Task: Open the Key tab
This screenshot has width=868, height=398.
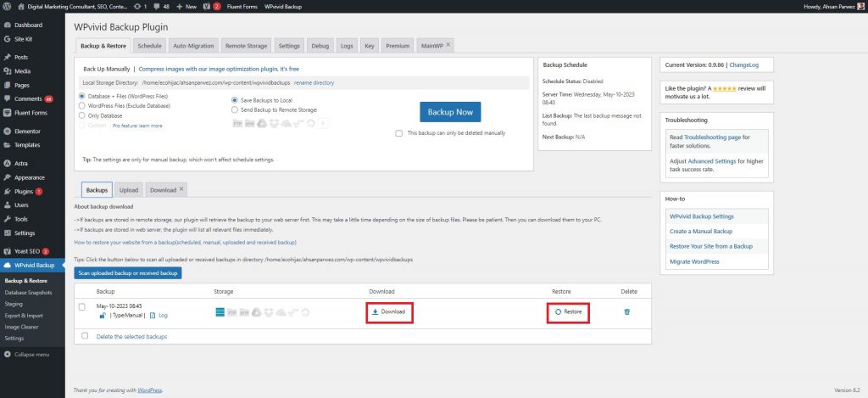Action: click(370, 46)
